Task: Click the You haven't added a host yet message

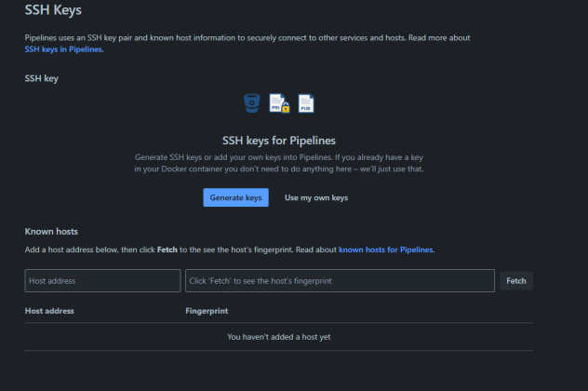Action: pyautogui.click(x=278, y=337)
